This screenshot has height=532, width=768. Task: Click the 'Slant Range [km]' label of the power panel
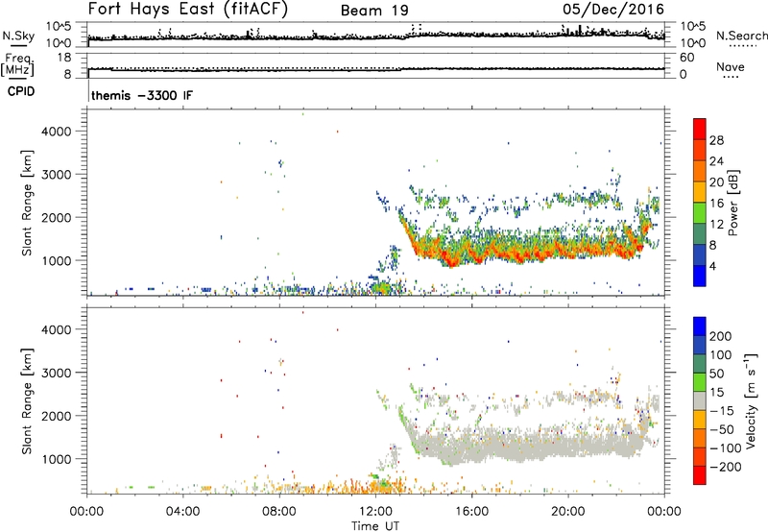click(27, 203)
